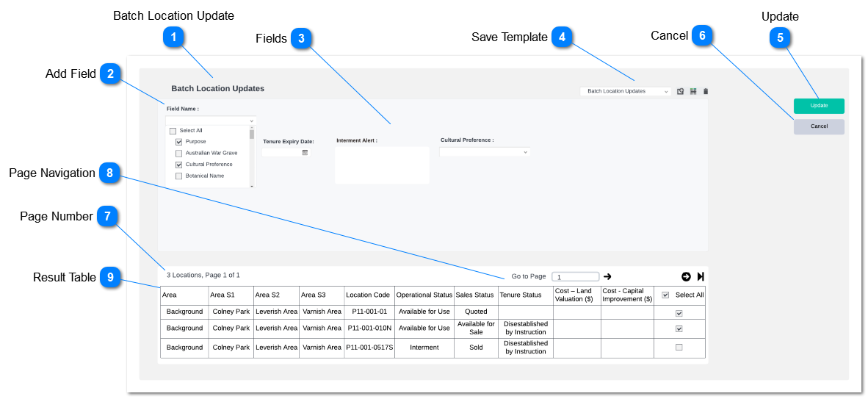Tick the checkbox for row P11-001-0517S
Image resolution: width=868 pixels, height=399 pixels.
(x=679, y=348)
